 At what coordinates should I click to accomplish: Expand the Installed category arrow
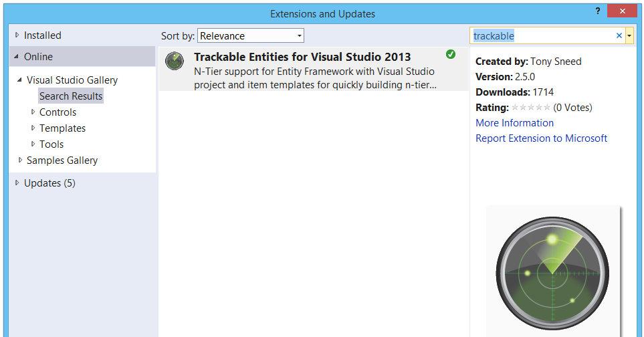17,35
